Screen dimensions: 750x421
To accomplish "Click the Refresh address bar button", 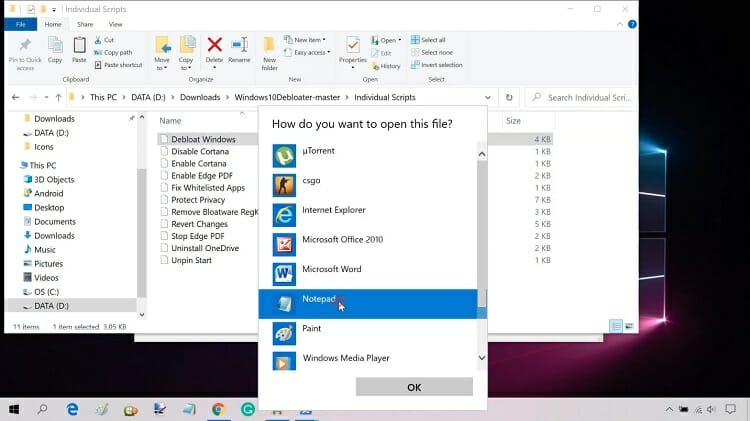I will (x=509, y=97).
